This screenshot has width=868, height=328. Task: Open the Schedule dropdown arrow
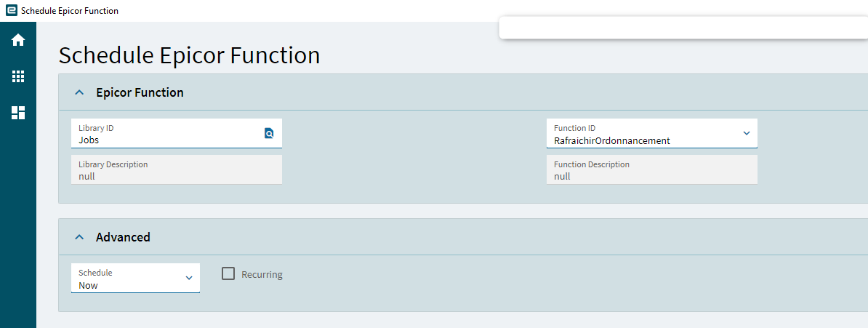point(189,278)
